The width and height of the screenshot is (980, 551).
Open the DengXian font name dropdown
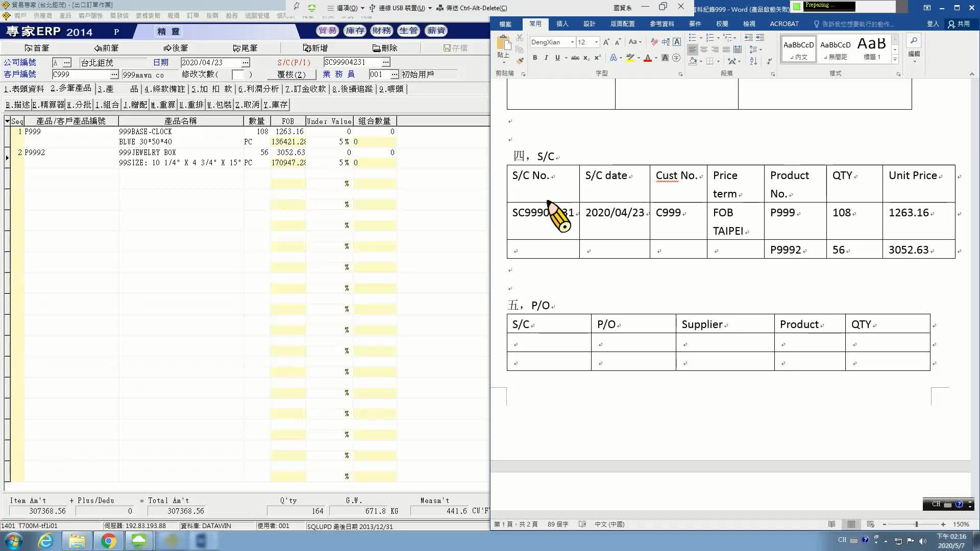[x=572, y=42]
